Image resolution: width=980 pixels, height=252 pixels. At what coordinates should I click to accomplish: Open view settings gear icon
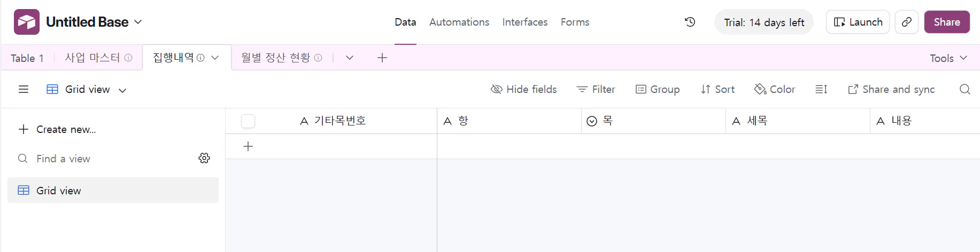coord(204,158)
